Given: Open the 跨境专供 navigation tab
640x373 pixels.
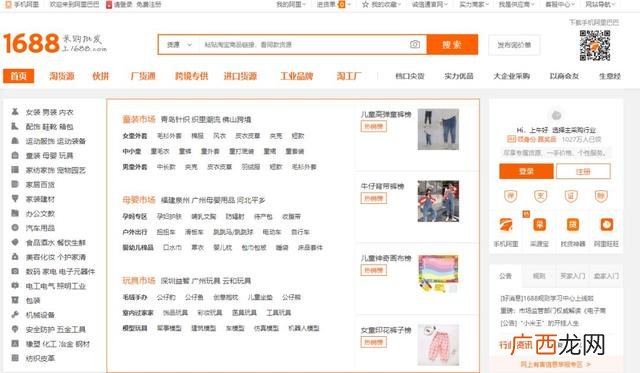Looking at the screenshot, I should (191, 76).
